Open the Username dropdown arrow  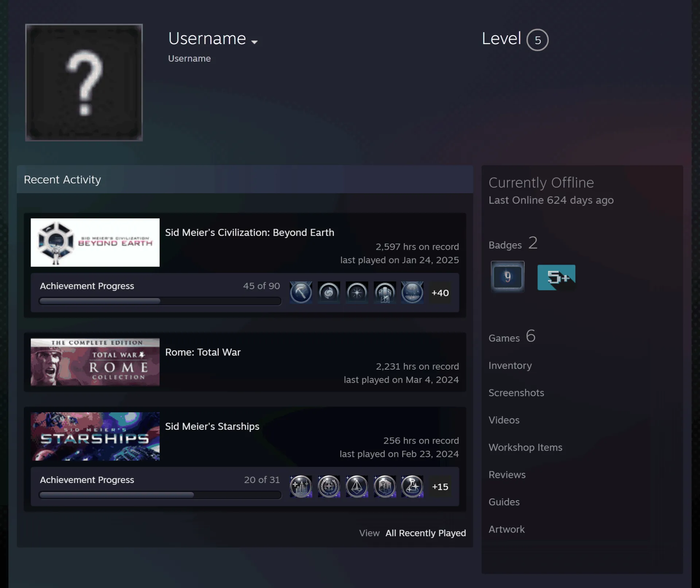[x=254, y=42]
